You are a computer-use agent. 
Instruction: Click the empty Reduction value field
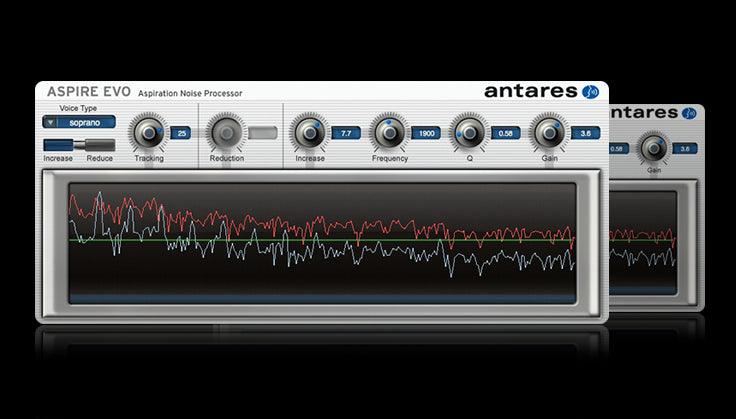pyautogui.click(x=263, y=133)
